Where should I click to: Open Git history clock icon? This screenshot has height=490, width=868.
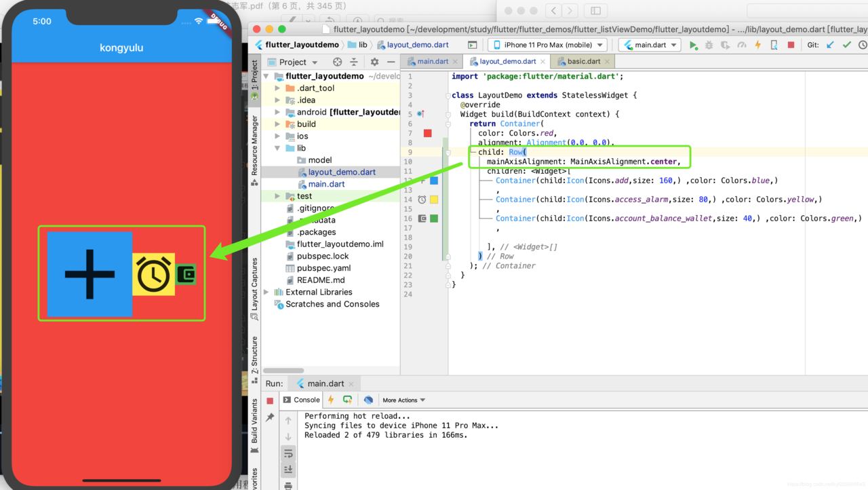coord(863,45)
